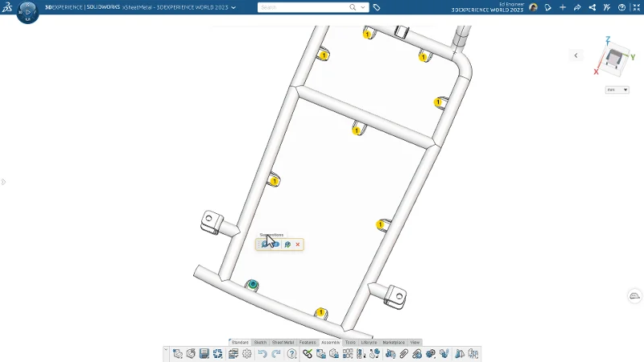Expand the search options dropdown arrow
The height and width of the screenshot is (362, 644).
click(x=365, y=7)
